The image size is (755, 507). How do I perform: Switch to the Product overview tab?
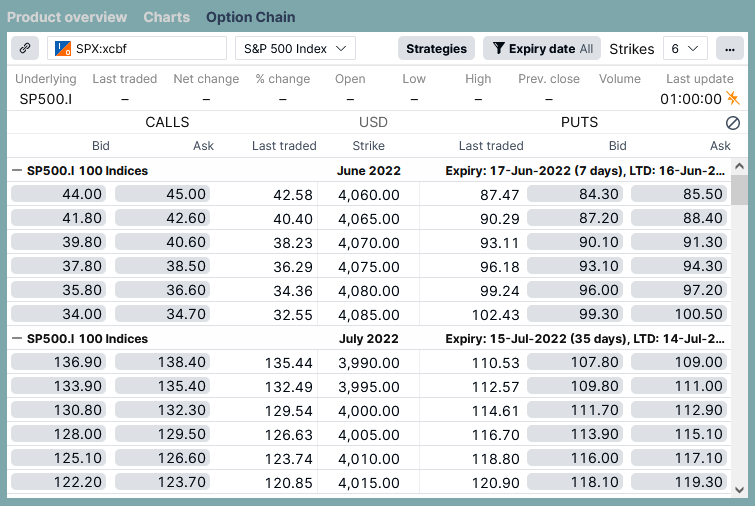67,17
